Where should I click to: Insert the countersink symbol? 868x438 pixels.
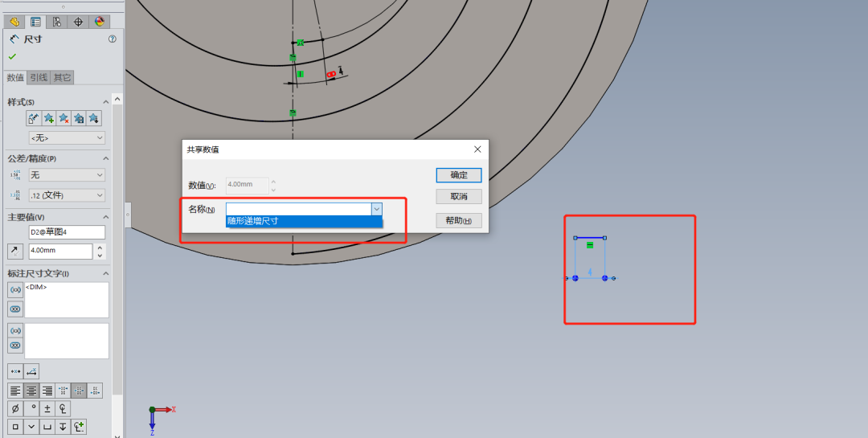pyautogui.click(x=31, y=427)
